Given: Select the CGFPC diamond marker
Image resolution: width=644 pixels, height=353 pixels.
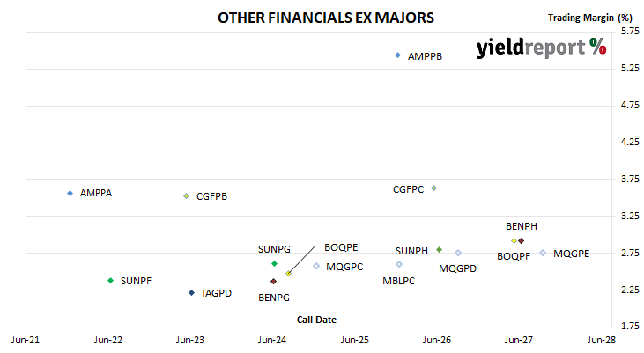Looking at the screenshot, I should click(x=433, y=188).
